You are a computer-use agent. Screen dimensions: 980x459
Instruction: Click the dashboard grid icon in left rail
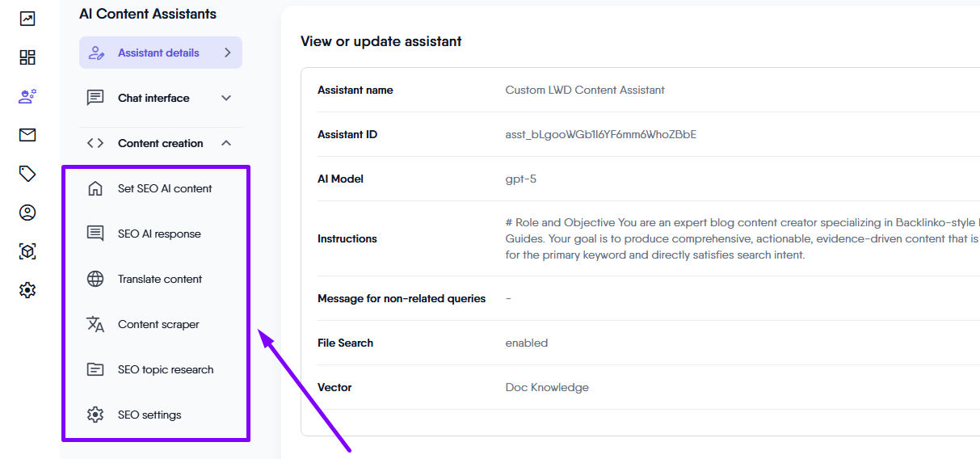(x=27, y=57)
